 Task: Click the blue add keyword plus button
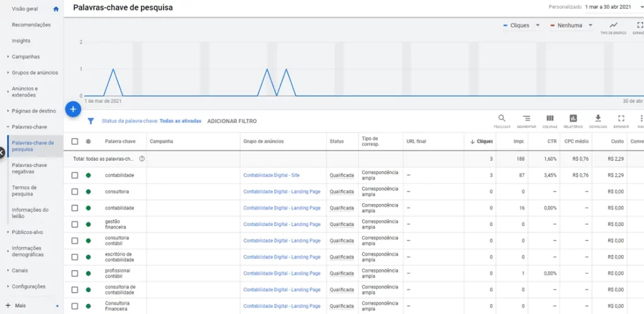[72, 109]
